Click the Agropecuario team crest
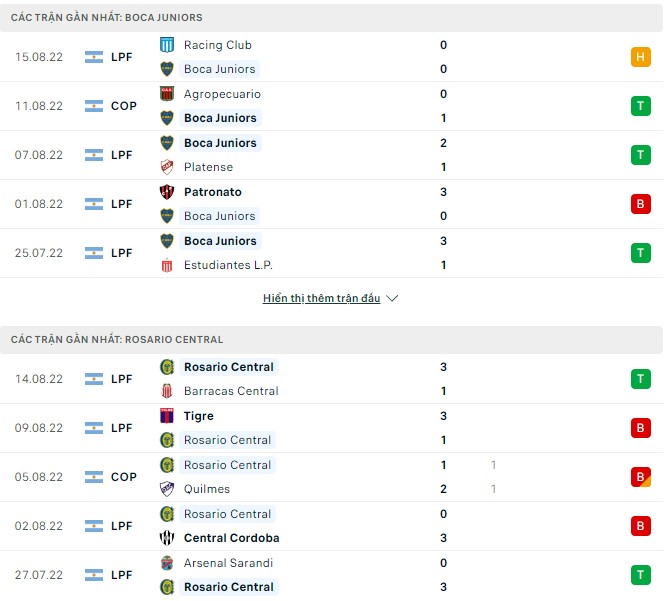Viewport: 670px width, 601px height. 167,94
